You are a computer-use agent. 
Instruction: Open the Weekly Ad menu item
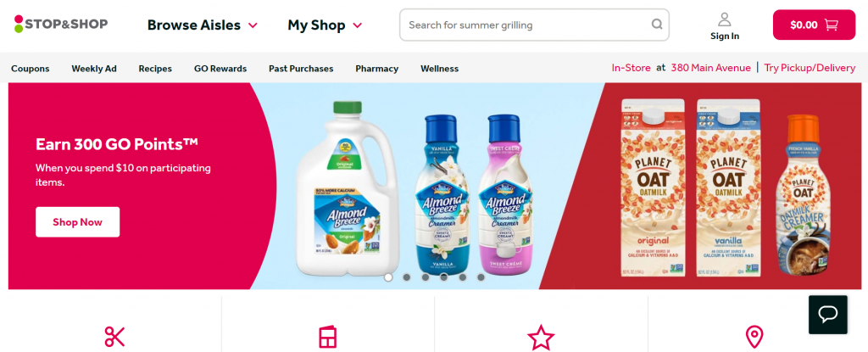94,69
